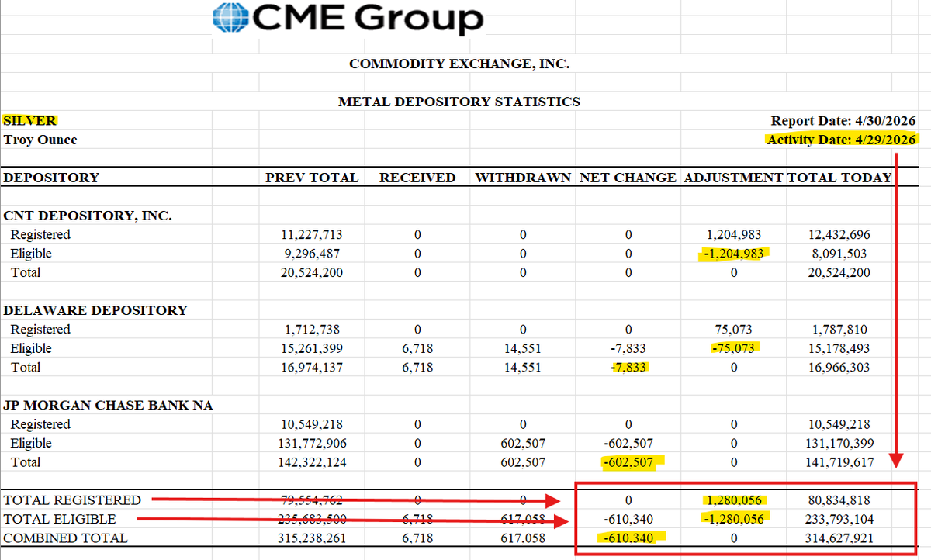Click JP Morgan Total prev total 142,322,124
This screenshot has width=931, height=560.
312,462
